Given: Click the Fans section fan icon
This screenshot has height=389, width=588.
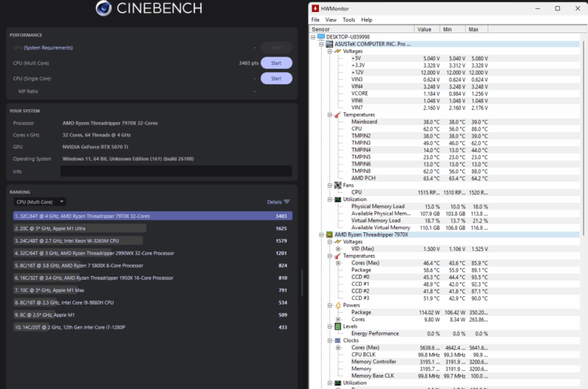Looking at the screenshot, I should [337, 185].
